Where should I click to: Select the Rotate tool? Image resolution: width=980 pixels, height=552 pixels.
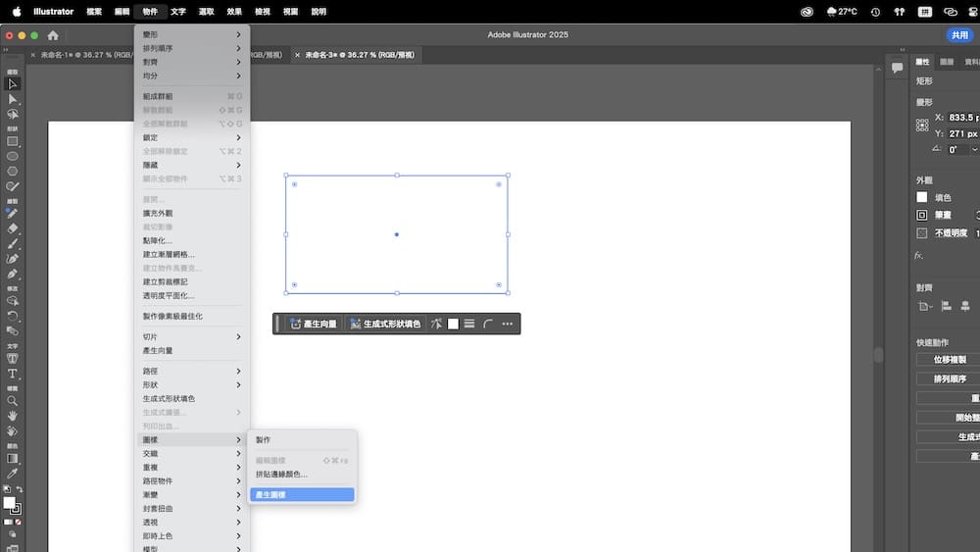[x=12, y=316]
